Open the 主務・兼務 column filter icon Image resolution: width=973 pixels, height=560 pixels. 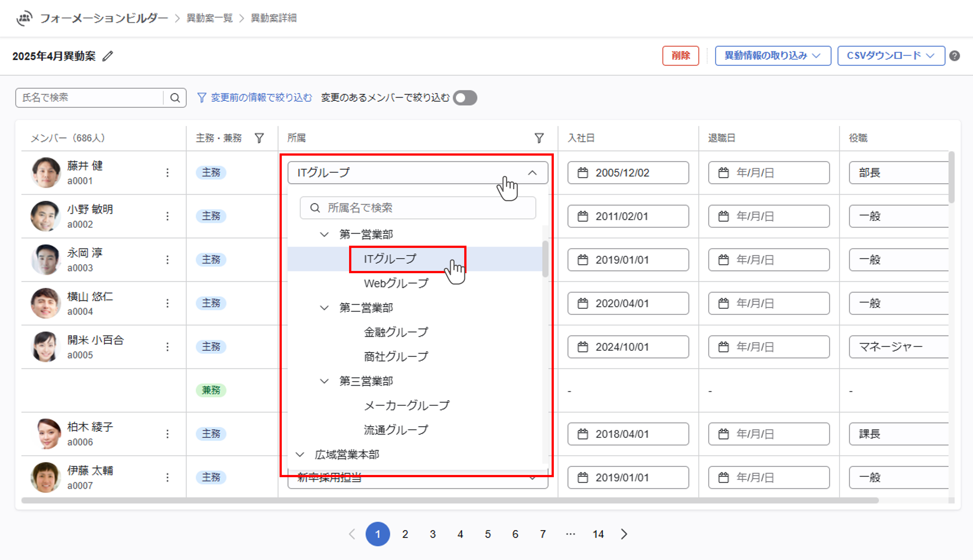(260, 138)
